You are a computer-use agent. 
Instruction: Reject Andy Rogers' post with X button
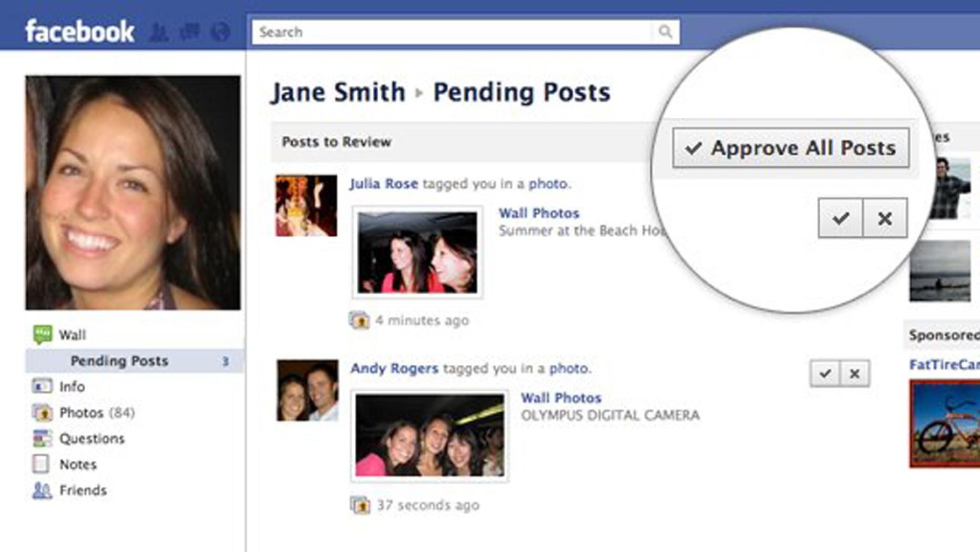pyautogui.click(x=855, y=374)
